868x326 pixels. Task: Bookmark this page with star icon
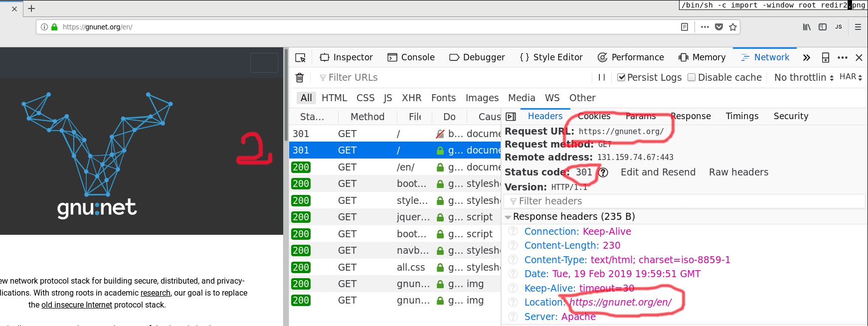(x=732, y=27)
